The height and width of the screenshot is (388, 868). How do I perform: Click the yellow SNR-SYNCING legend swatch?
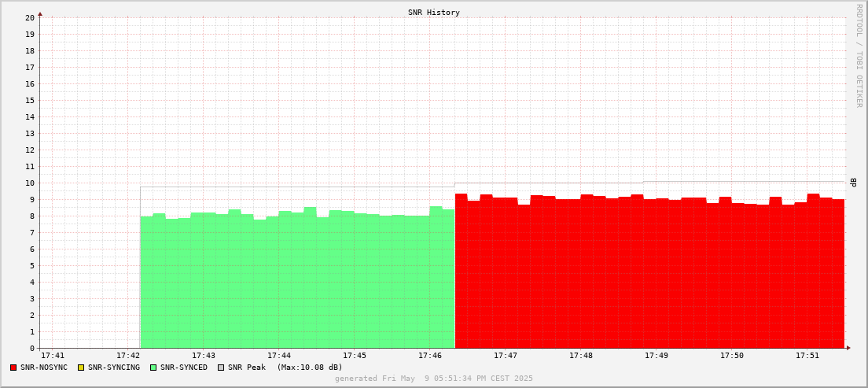pyautogui.click(x=82, y=368)
